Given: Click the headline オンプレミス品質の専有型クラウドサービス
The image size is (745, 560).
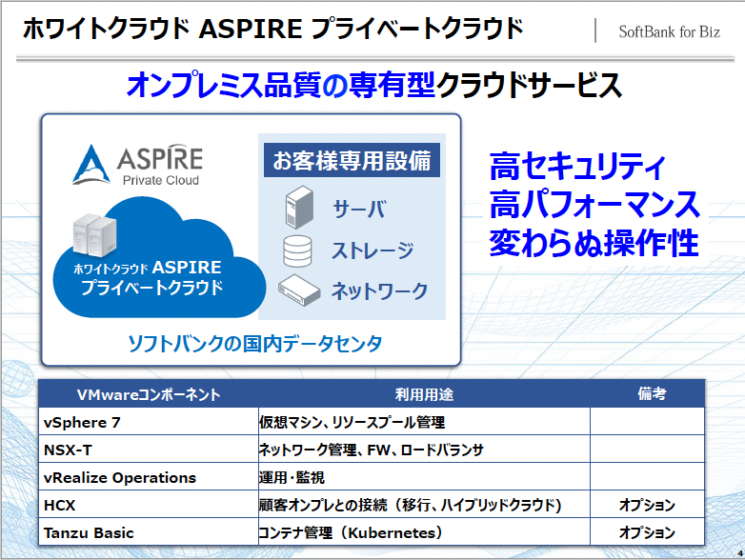Looking at the screenshot, I should [x=373, y=85].
